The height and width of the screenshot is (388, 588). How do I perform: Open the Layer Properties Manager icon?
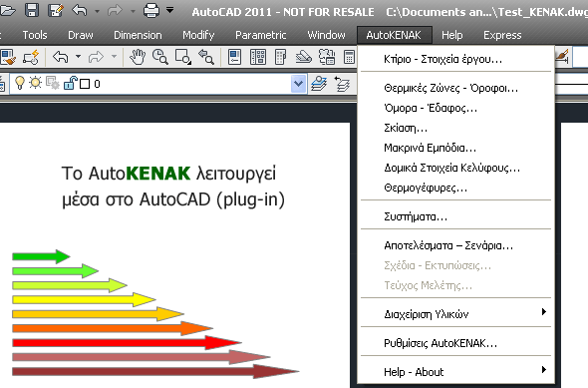pyautogui.click(x=319, y=84)
